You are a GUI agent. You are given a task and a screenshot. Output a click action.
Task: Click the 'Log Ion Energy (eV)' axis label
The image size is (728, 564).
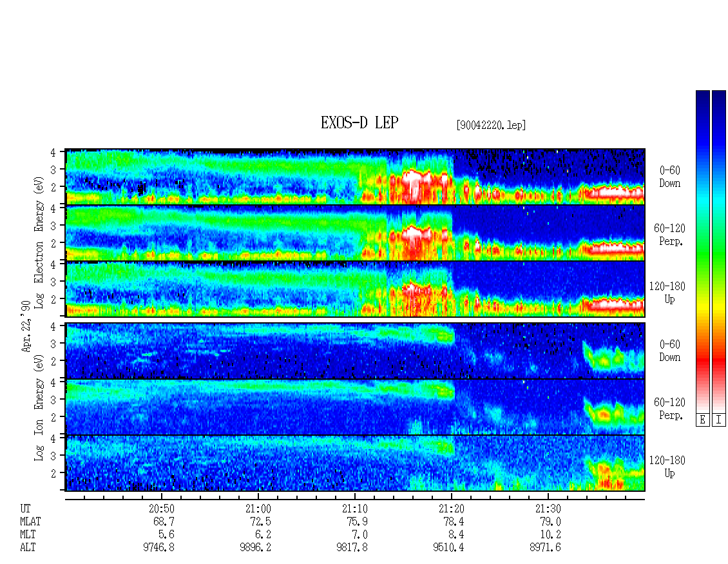click(x=39, y=408)
